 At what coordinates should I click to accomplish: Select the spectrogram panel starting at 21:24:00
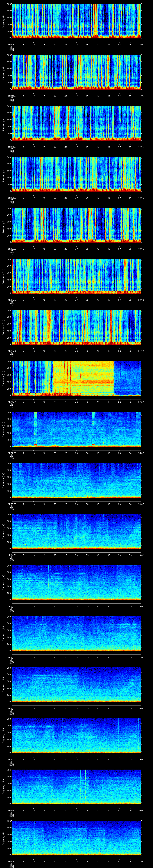[76, 531]
